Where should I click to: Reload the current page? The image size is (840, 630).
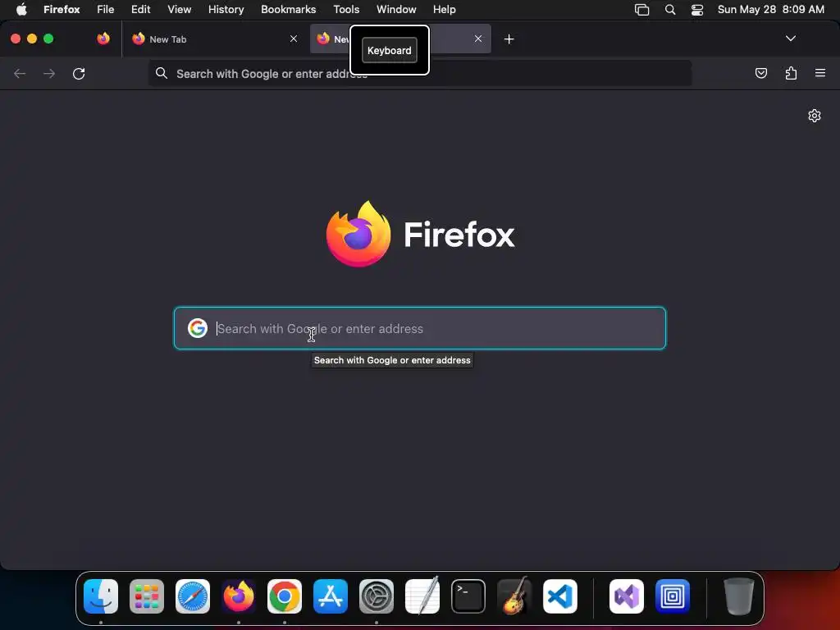coord(79,73)
